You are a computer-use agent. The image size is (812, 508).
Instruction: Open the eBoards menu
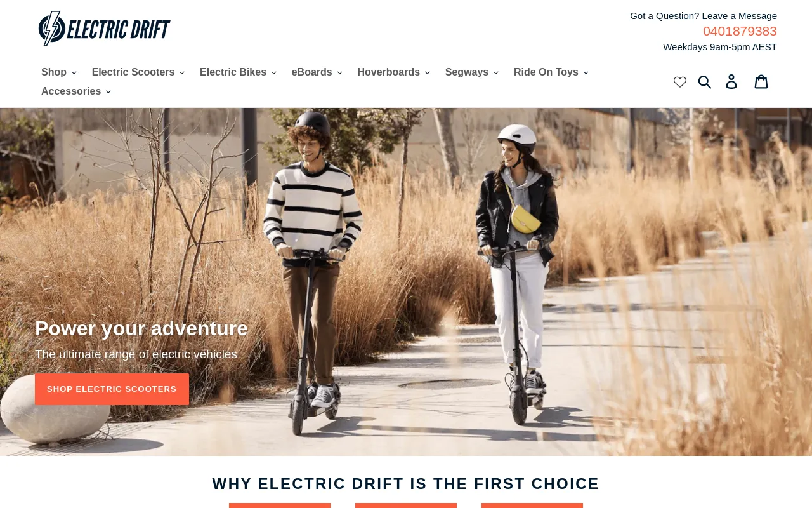[x=317, y=72]
